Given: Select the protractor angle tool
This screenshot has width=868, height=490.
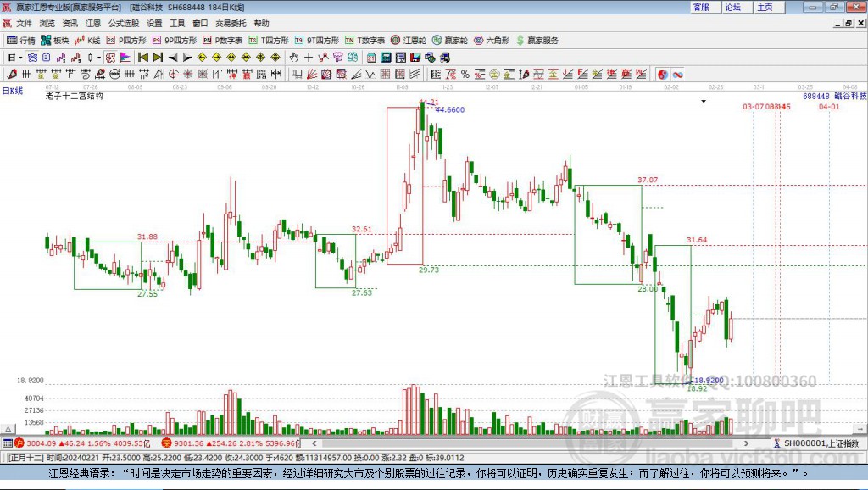Looking at the screenshot, I should pos(159,74).
